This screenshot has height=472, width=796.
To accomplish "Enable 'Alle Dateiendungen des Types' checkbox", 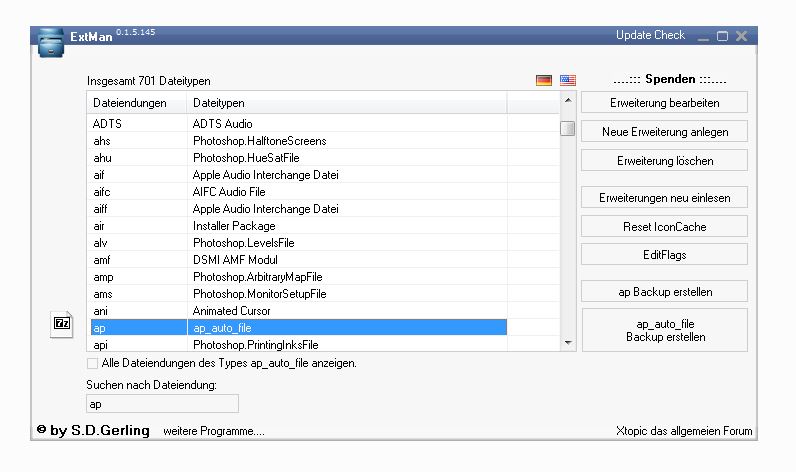I will pyautogui.click(x=93, y=363).
